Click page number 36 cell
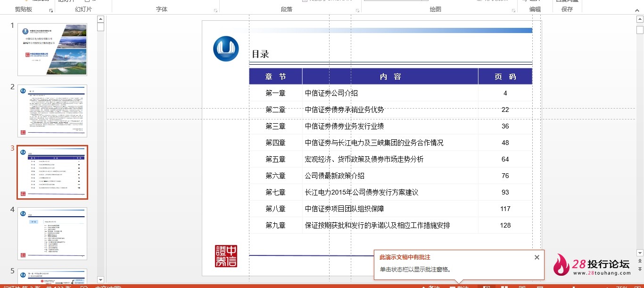Screen dimensions: 644x288 tap(505, 126)
